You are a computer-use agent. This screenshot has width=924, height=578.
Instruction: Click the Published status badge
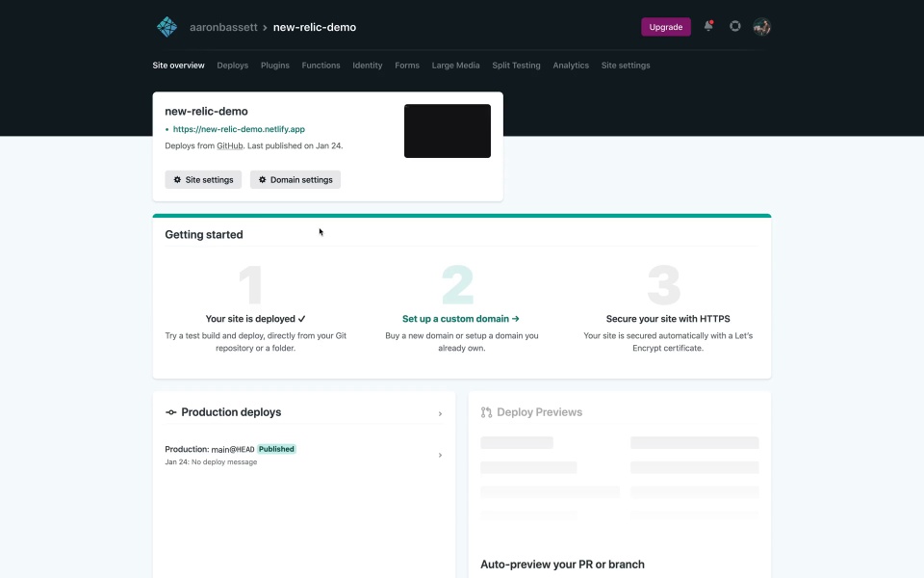point(276,449)
